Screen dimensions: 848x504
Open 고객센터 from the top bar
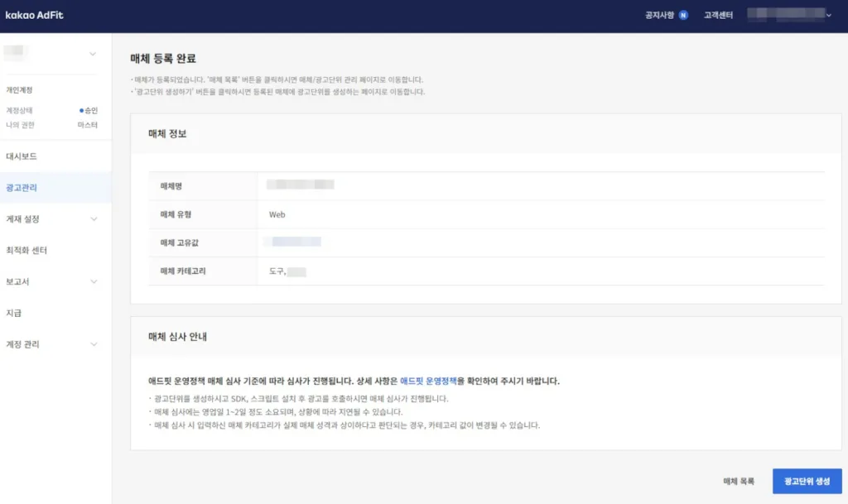pos(717,14)
